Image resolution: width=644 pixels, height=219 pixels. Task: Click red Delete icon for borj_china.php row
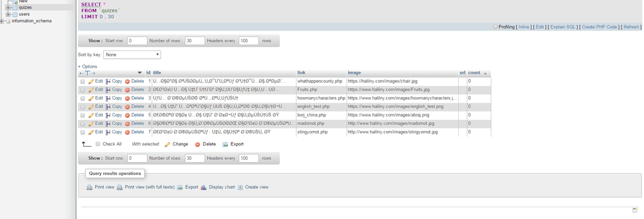click(127, 115)
